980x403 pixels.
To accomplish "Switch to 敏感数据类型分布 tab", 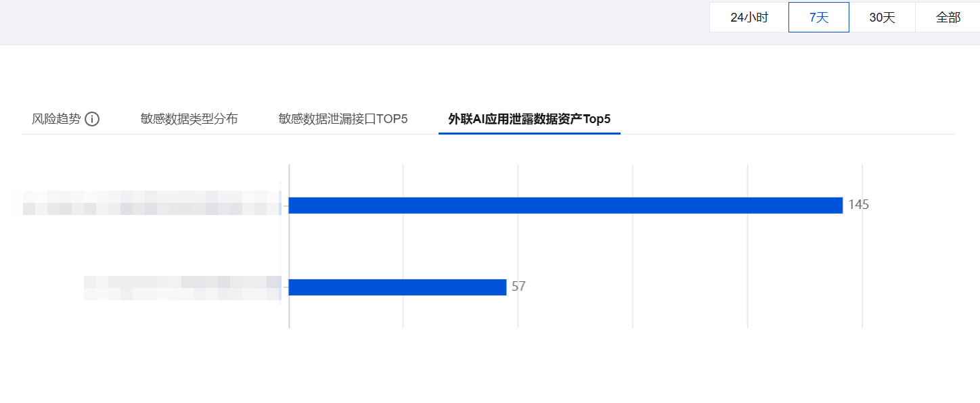I will tap(189, 120).
